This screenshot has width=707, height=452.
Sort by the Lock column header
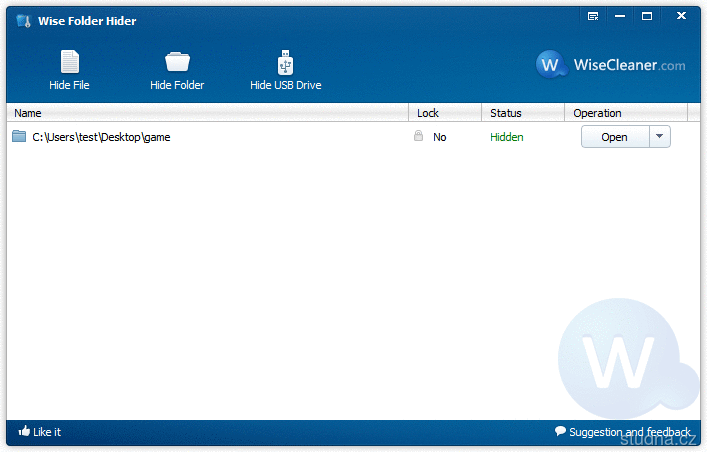coord(445,113)
